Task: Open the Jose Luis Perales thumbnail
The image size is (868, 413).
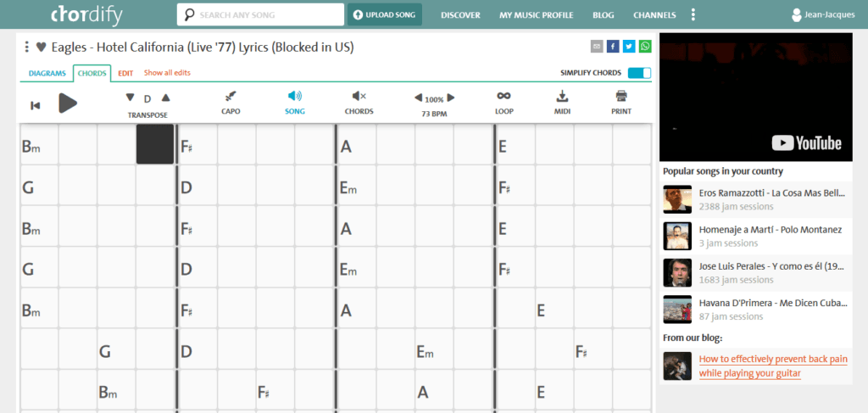Action: 677,272
